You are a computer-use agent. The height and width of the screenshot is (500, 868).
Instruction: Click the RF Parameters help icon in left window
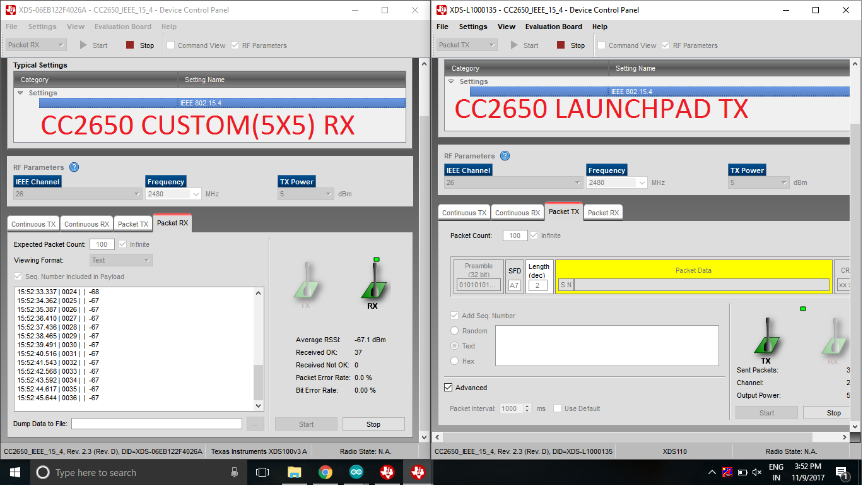(74, 167)
